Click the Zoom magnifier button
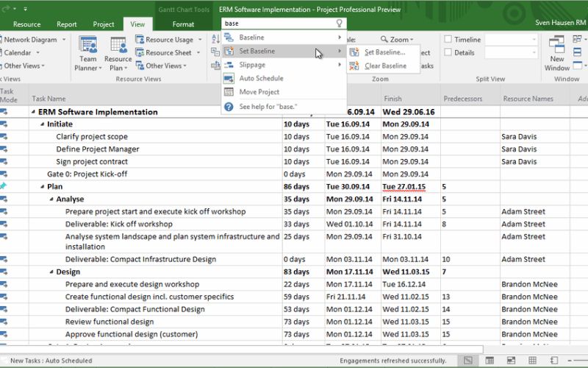Image resolution: width=588 pixels, height=368 pixels. (397, 40)
